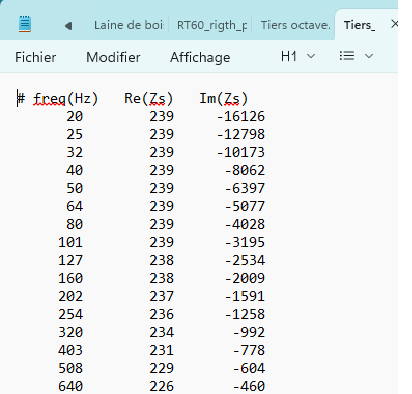This screenshot has width=412, height=394.
Task: Click the frequency value 64
Action: [x=74, y=206]
